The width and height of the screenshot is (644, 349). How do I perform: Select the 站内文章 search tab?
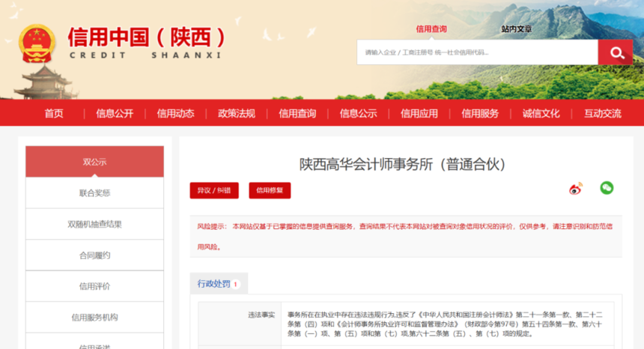click(x=516, y=28)
